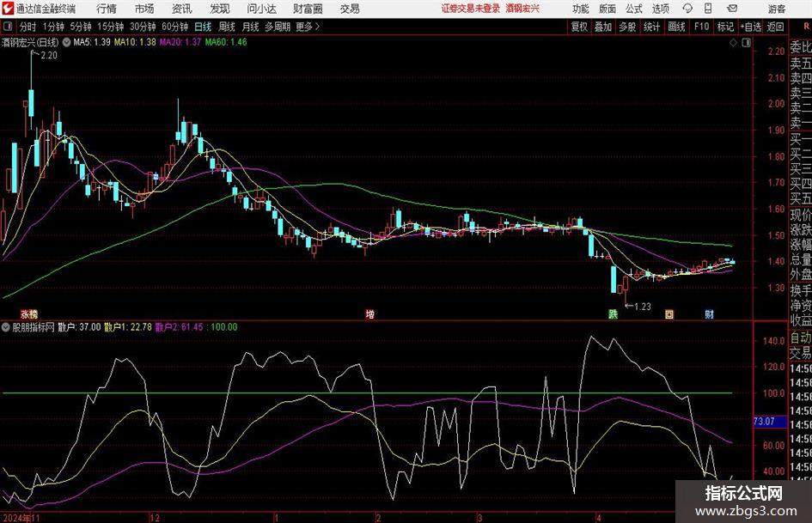Click the 证券交易未登录 login link
Viewport: 812px width, 523px height.
(x=471, y=9)
